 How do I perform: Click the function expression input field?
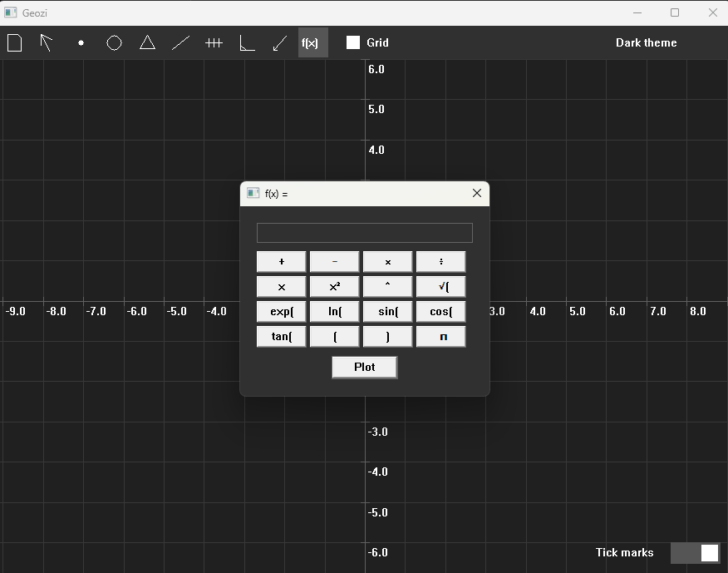pyautogui.click(x=365, y=233)
